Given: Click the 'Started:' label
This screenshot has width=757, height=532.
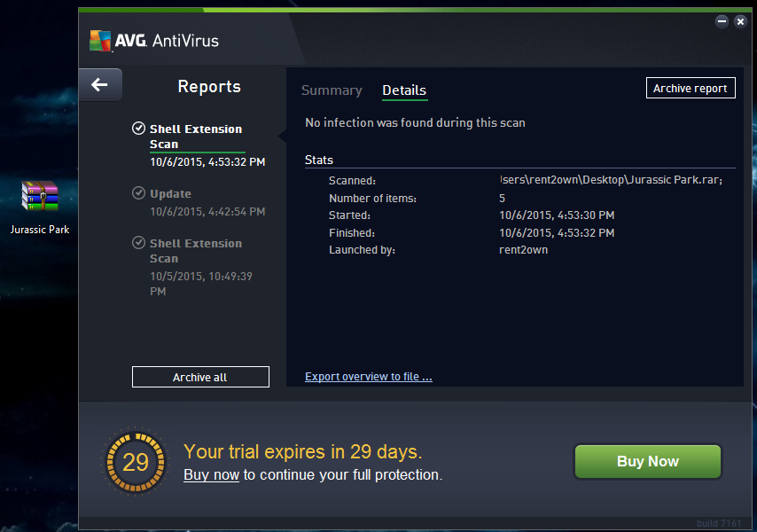Looking at the screenshot, I should (349, 215).
